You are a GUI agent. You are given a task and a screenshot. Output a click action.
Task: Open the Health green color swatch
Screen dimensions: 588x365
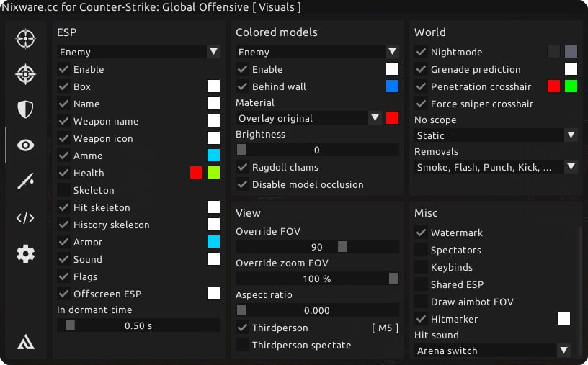(x=214, y=172)
